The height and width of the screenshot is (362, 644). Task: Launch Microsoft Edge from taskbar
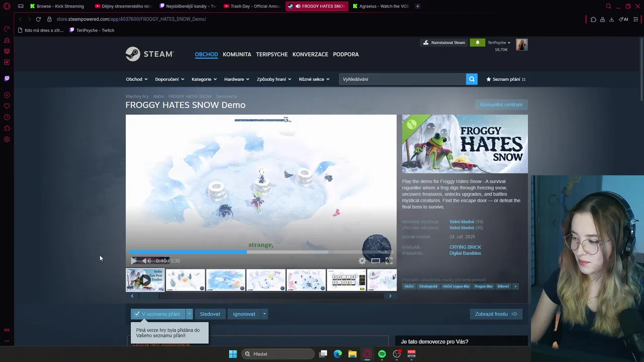pyautogui.click(x=338, y=354)
